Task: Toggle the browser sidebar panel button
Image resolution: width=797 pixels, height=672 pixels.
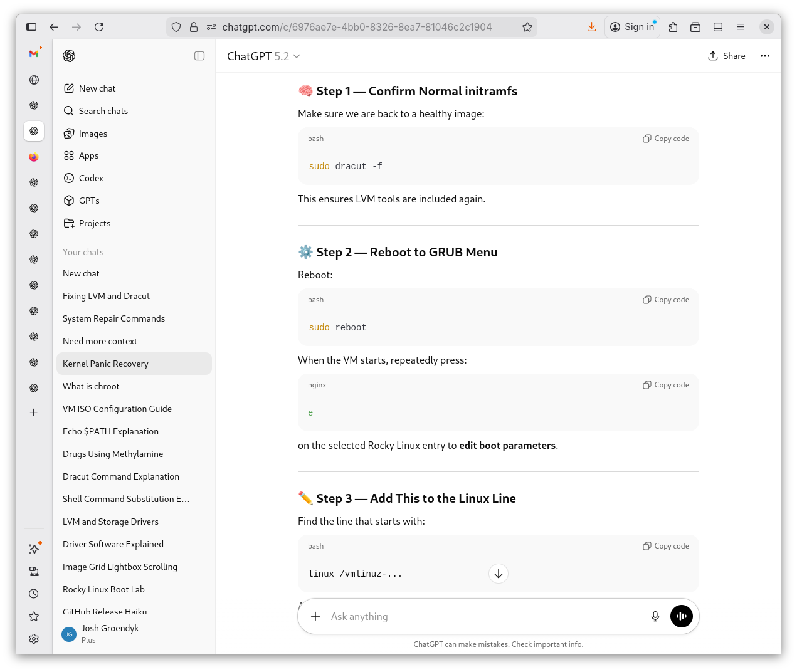Action: [x=31, y=27]
